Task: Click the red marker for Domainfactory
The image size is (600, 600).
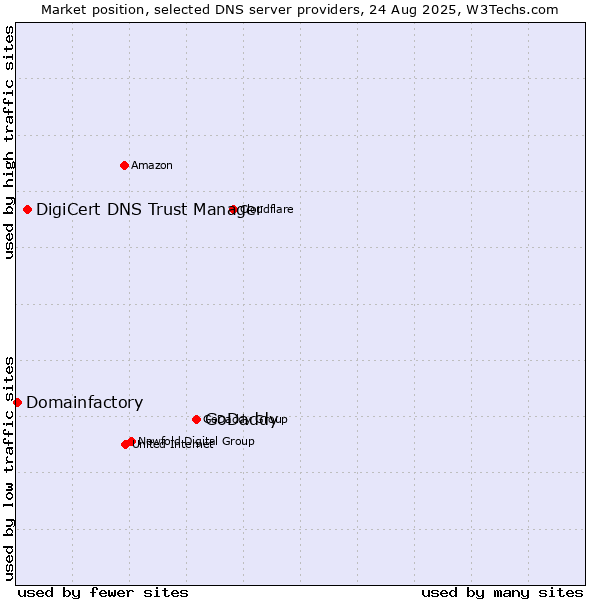Action: click(x=17, y=402)
